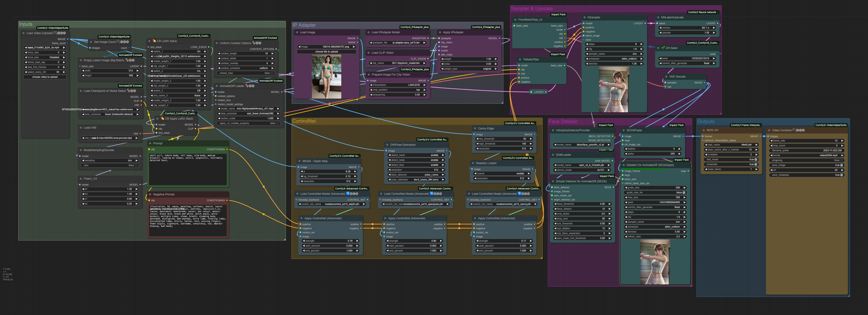Viewport: 868px width, 315px height.
Task: Collapse the KSampler node via its dot
Action: 585,18
